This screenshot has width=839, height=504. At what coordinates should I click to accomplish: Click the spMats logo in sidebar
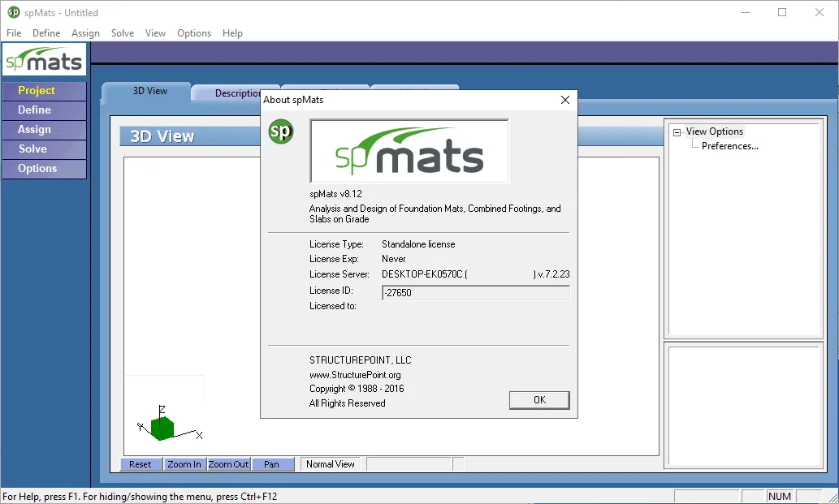pyautogui.click(x=45, y=58)
